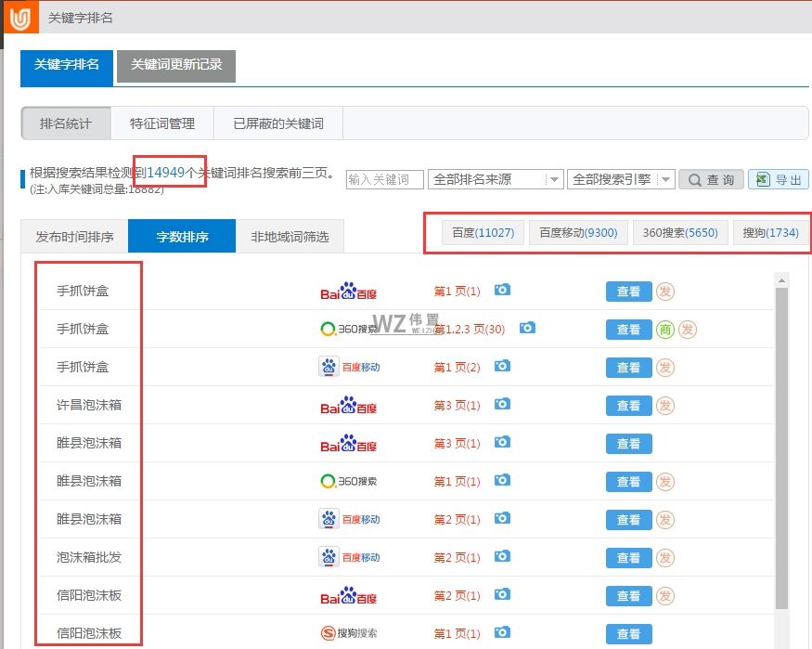Click the camera icon in the first 手抓饼盒 row

502,290
